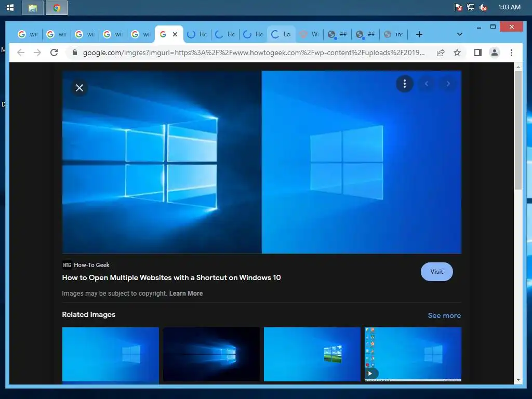Show the next image in viewer
Image resolution: width=532 pixels, height=399 pixels.
(448, 84)
